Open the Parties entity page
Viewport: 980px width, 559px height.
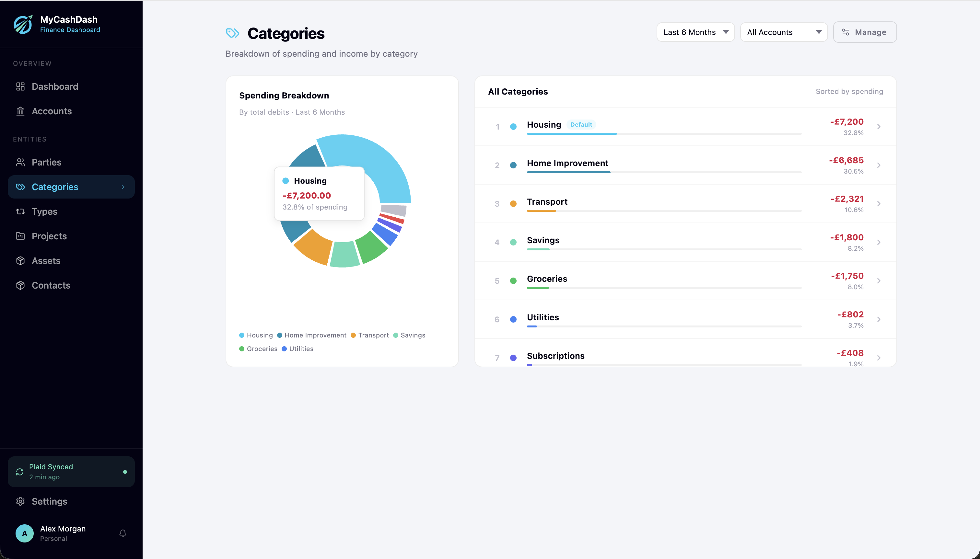(46, 162)
